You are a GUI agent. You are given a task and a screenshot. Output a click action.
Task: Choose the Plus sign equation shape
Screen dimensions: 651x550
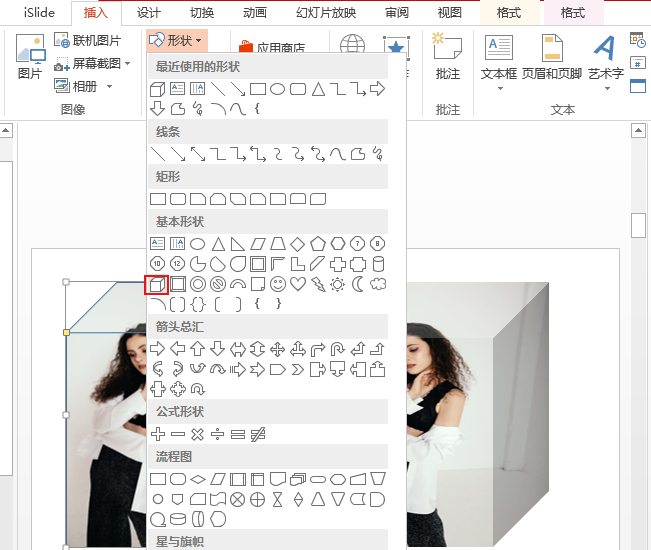(158, 434)
